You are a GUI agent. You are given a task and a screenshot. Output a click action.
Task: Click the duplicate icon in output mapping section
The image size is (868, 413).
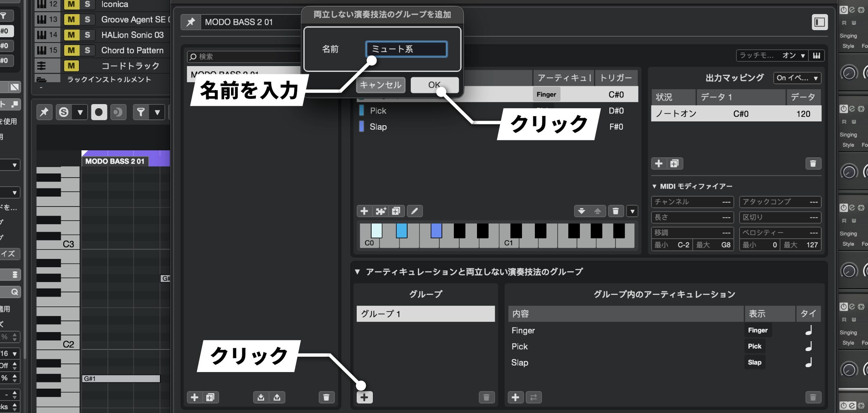point(675,164)
